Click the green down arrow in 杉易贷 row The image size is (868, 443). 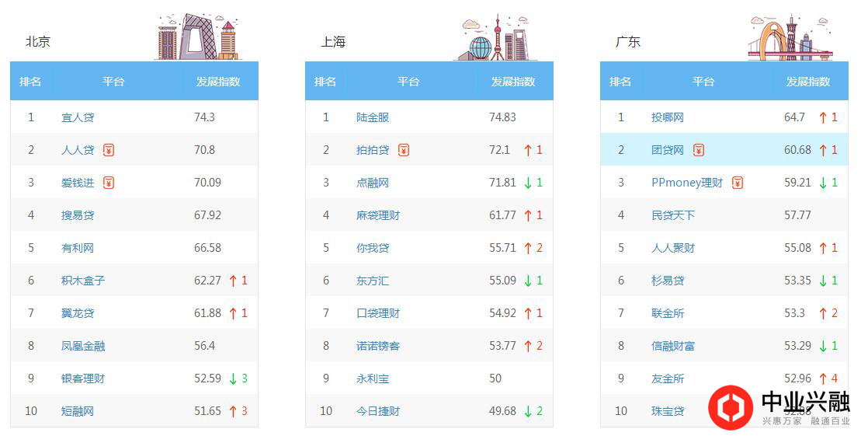pos(823,281)
